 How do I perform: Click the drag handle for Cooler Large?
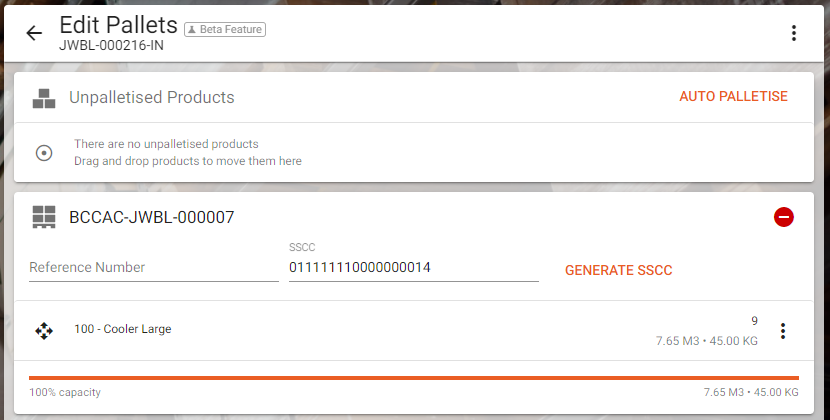tap(44, 330)
